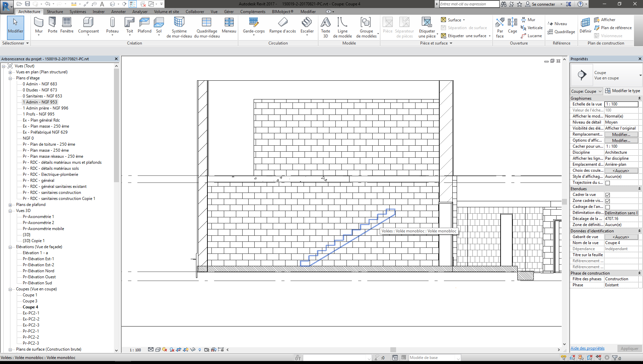Go to the Collaborer ribbon tab
The width and height of the screenshot is (643, 364).
[x=195, y=12]
